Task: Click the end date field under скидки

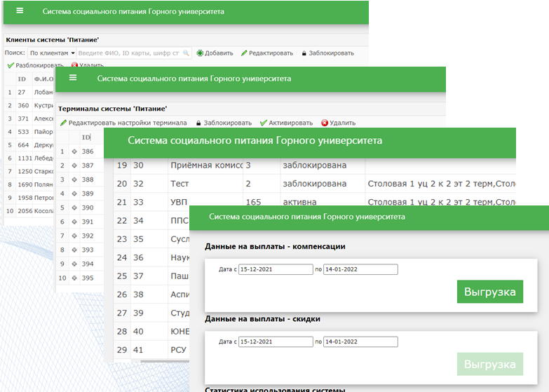Action: point(360,342)
